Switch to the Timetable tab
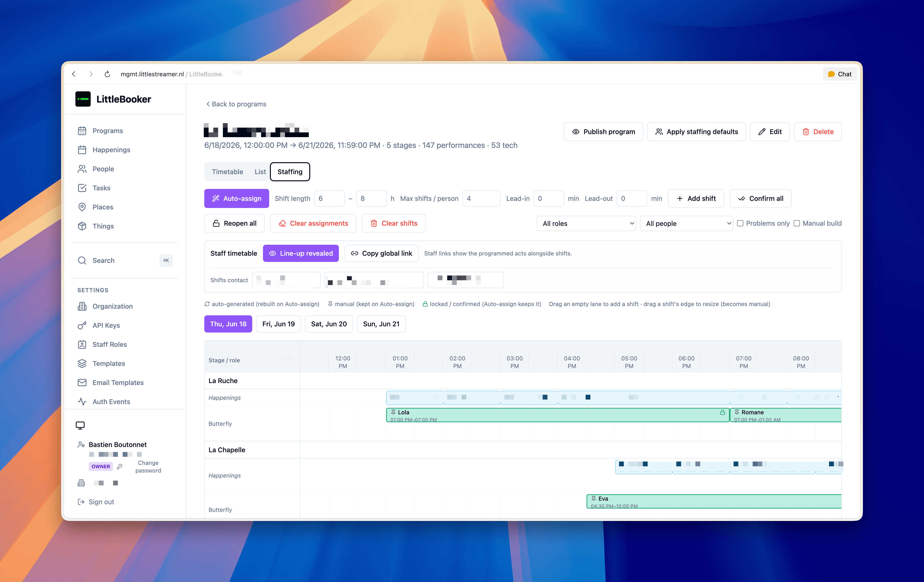Viewport: 924px width, 582px height. tap(228, 171)
